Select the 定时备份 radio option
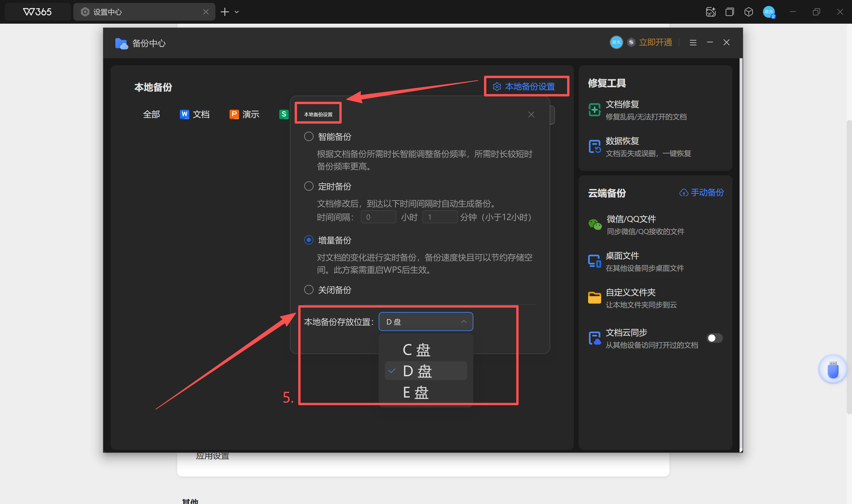The image size is (852, 504). pyautogui.click(x=308, y=186)
